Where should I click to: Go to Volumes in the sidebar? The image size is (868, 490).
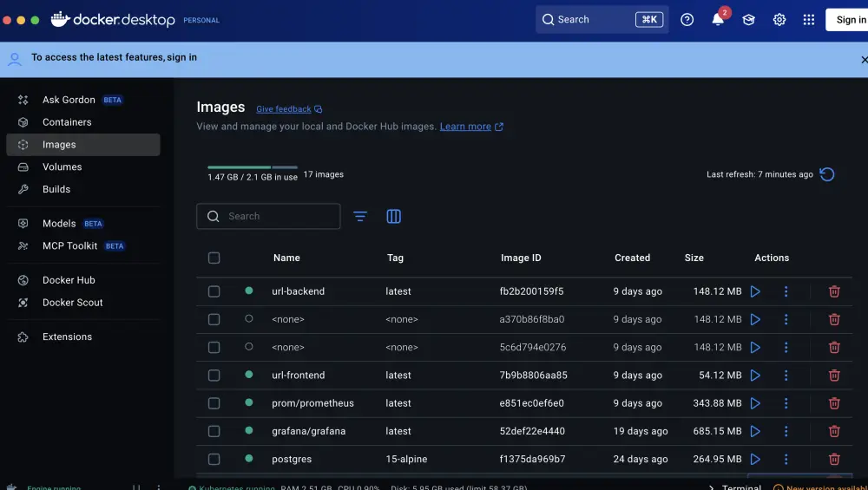coord(83,167)
